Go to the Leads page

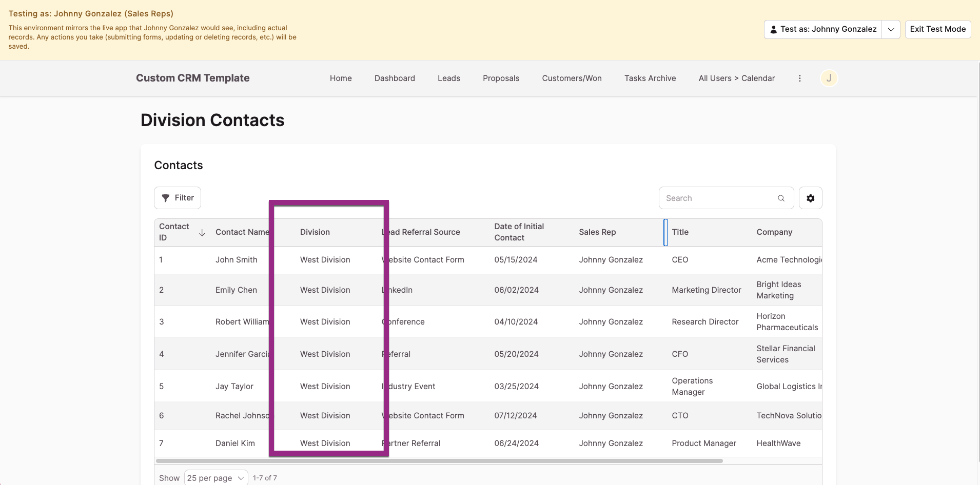coord(448,78)
